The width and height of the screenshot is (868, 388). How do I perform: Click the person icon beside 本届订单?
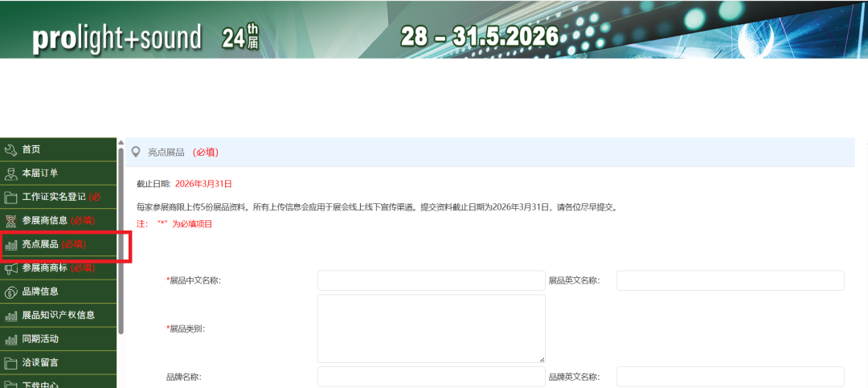10,174
